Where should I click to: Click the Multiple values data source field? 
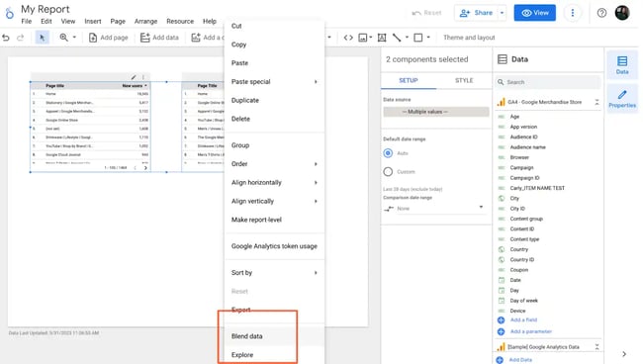coord(436,112)
